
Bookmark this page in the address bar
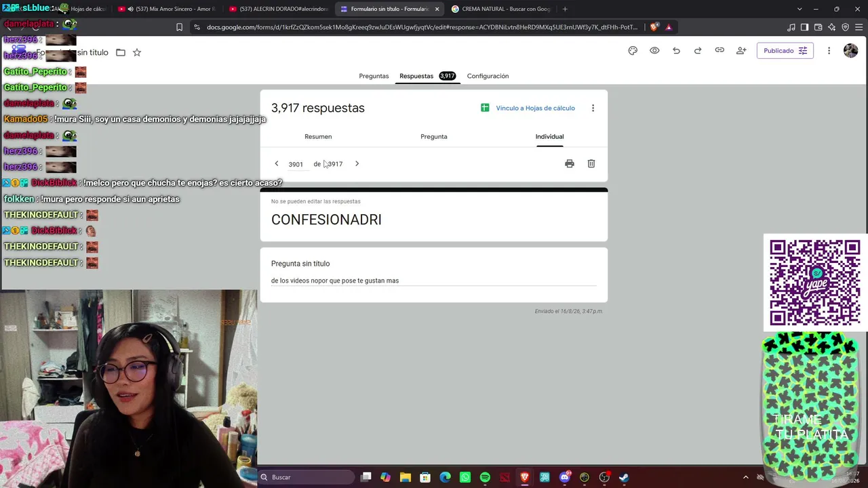pyautogui.click(x=179, y=27)
